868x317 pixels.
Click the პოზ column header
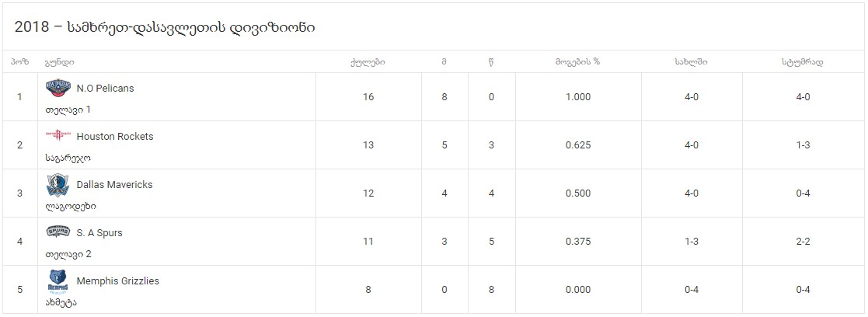[19, 62]
